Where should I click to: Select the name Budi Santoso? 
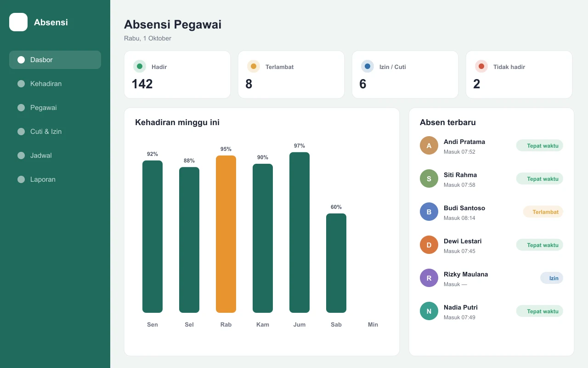[464, 208]
